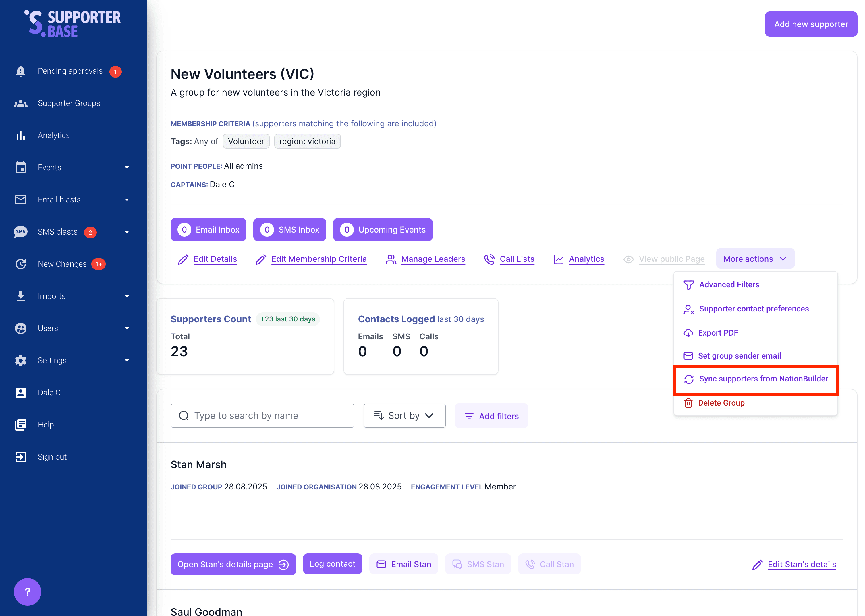
Task: Expand the Events sidebar chevron
Action: (127, 167)
